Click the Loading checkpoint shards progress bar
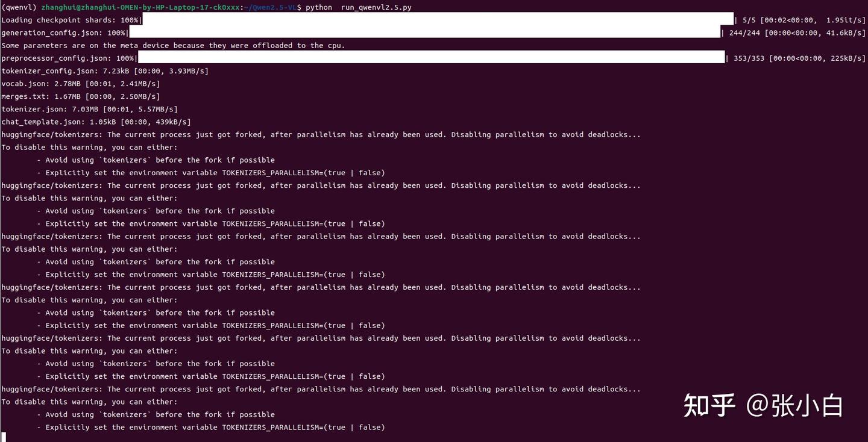Viewport: 868px width, 442px height. pyautogui.click(x=437, y=19)
